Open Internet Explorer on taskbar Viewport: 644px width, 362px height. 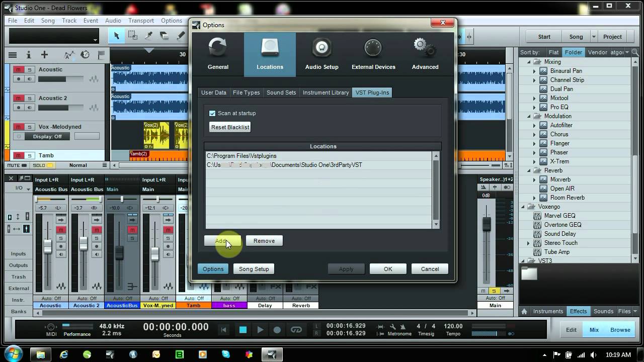pyautogui.click(x=64, y=354)
